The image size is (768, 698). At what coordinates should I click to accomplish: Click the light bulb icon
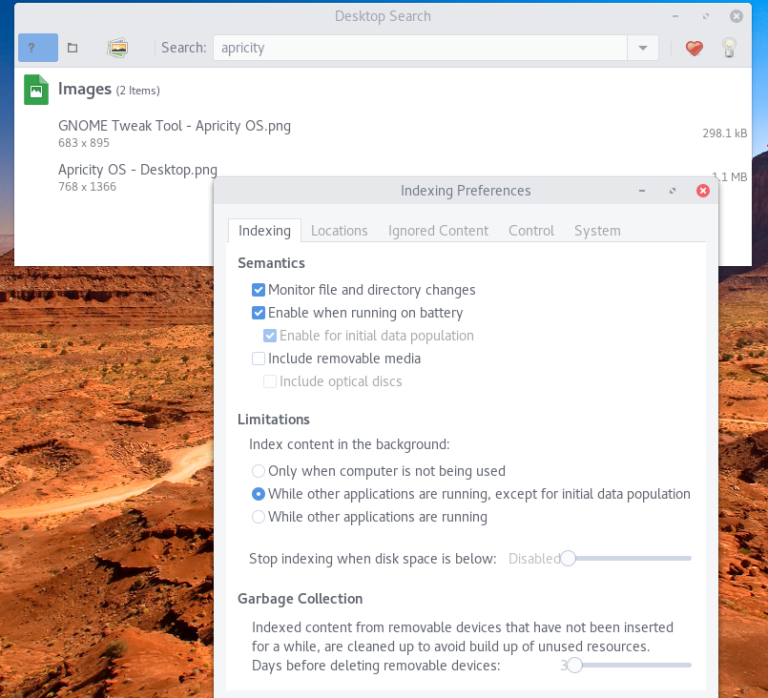(x=730, y=48)
